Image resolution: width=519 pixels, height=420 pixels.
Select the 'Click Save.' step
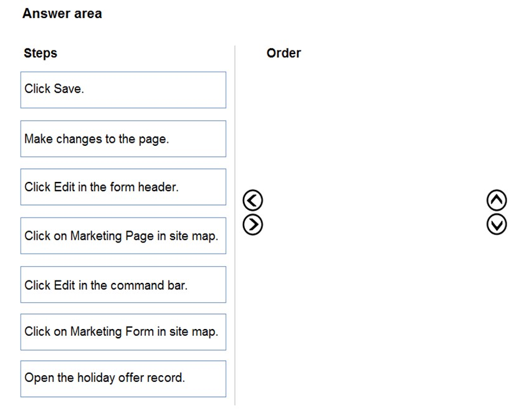(123, 90)
